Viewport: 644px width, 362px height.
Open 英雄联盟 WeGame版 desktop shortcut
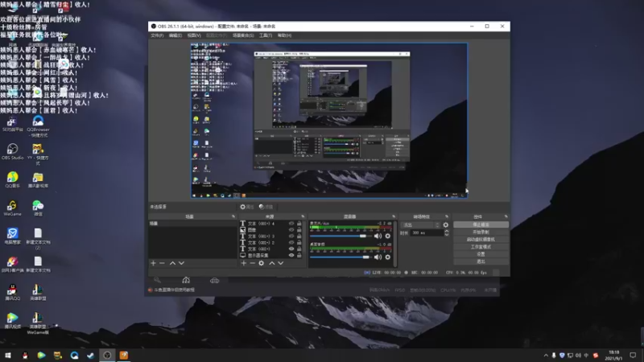click(38, 323)
